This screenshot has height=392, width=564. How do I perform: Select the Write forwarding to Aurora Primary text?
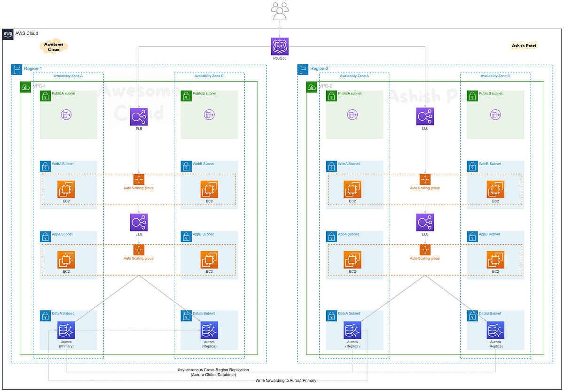point(285,381)
